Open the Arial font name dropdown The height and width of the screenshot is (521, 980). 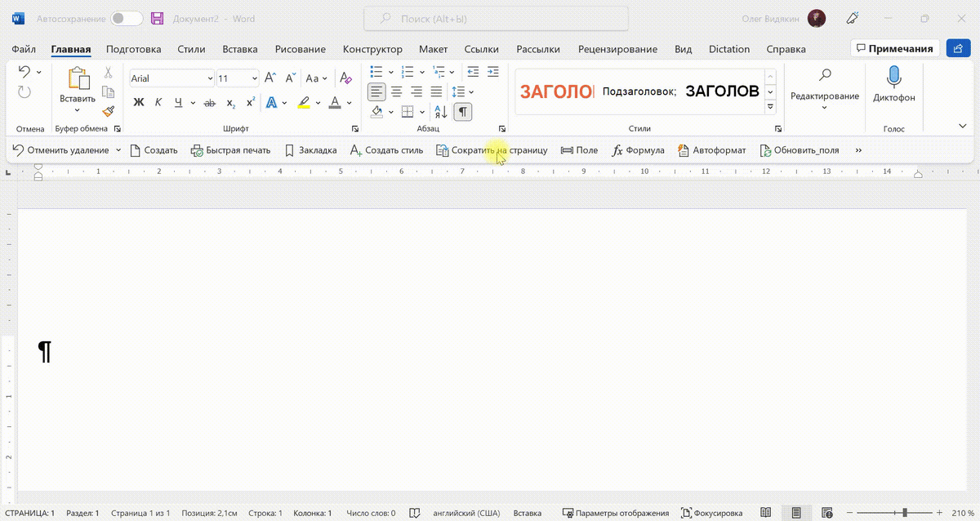209,78
